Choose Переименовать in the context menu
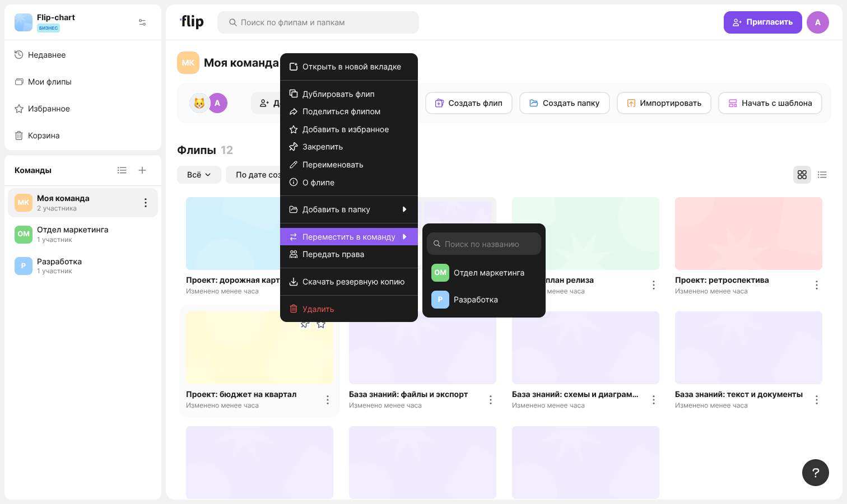The width and height of the screenshot is (847, 504). (x=349, y=165)
